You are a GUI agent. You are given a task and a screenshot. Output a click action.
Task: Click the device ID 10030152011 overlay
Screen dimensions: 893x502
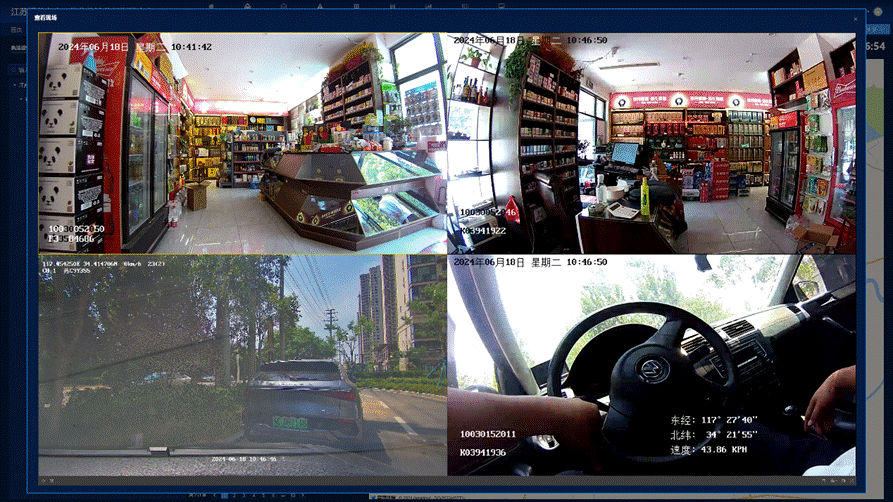click(x=488, y=434)
